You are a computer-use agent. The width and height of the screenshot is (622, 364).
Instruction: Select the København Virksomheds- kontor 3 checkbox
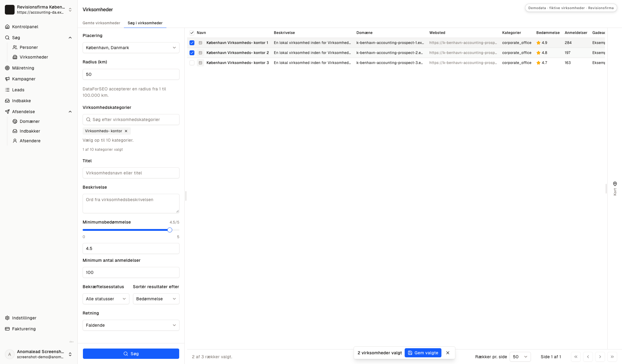tap(192, 63)
